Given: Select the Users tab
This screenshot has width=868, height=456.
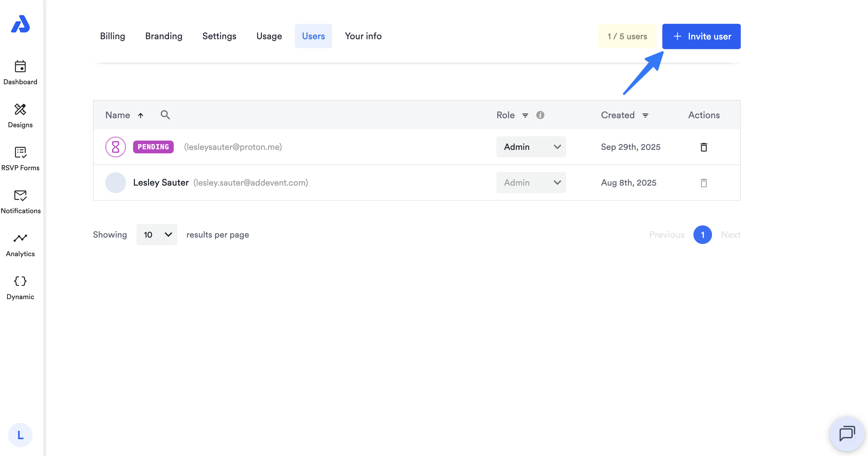Looking at the screenshot, I should point(313,36).
